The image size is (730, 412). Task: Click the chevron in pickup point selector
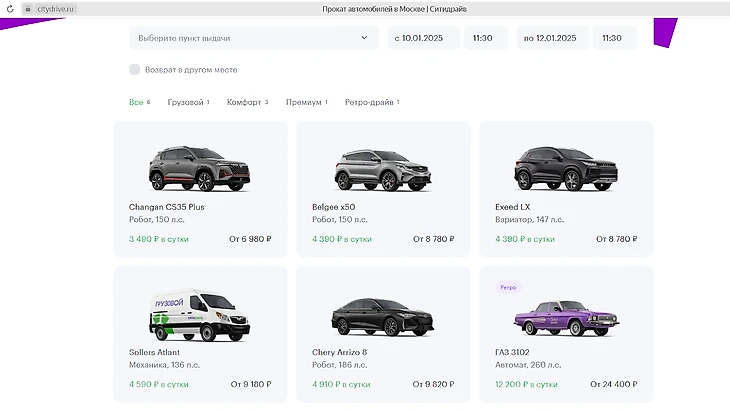tap(364, 38)
